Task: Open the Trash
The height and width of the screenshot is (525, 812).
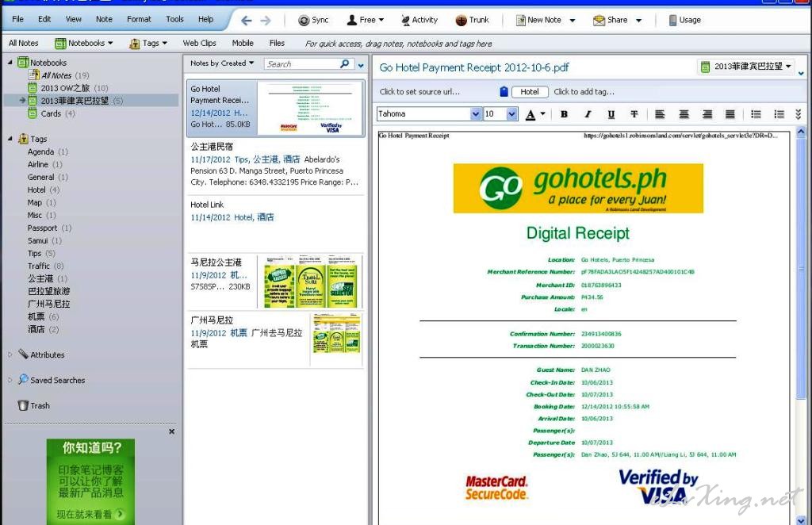Action: [x=33, y=405]
